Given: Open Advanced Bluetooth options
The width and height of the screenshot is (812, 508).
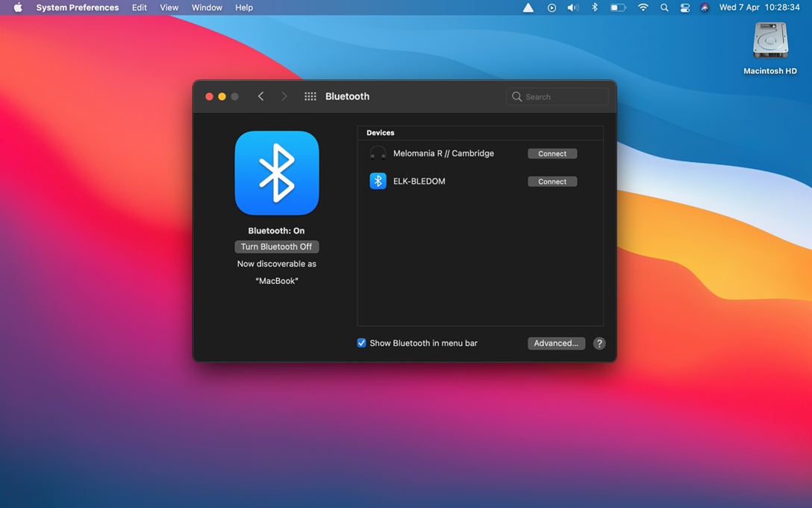Looking at the screenshot, I should pos(556,344).
